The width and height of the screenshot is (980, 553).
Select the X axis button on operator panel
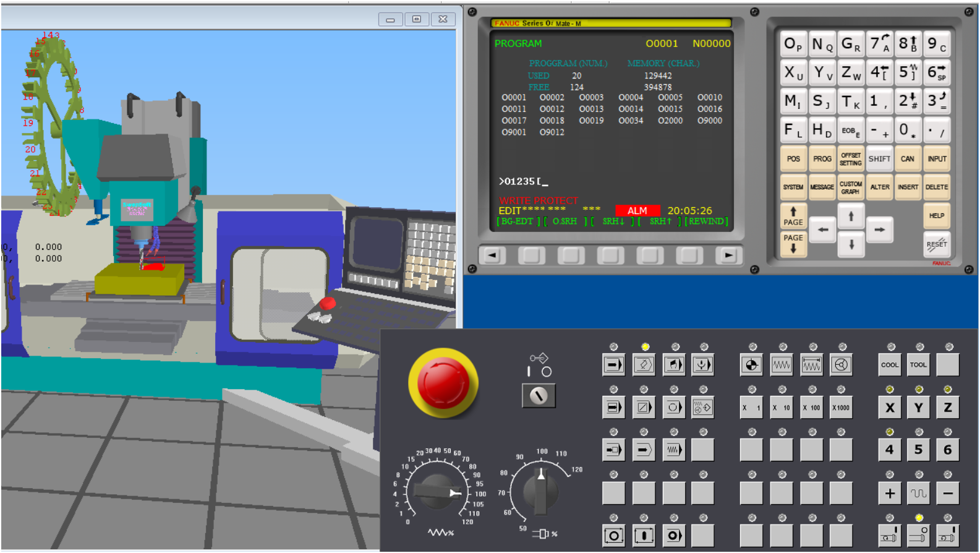click(890, 408)
